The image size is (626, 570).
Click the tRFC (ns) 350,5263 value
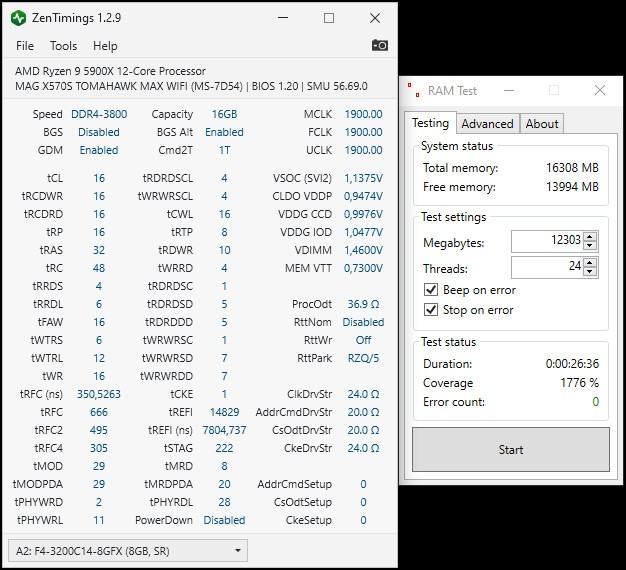pyautogui.click(x=99, y=394)
